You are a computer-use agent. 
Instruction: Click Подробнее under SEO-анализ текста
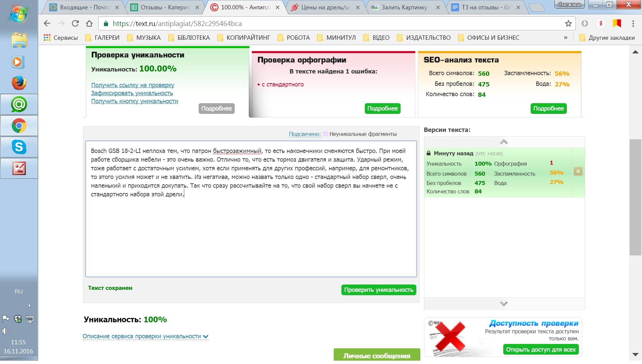[548, 109]
